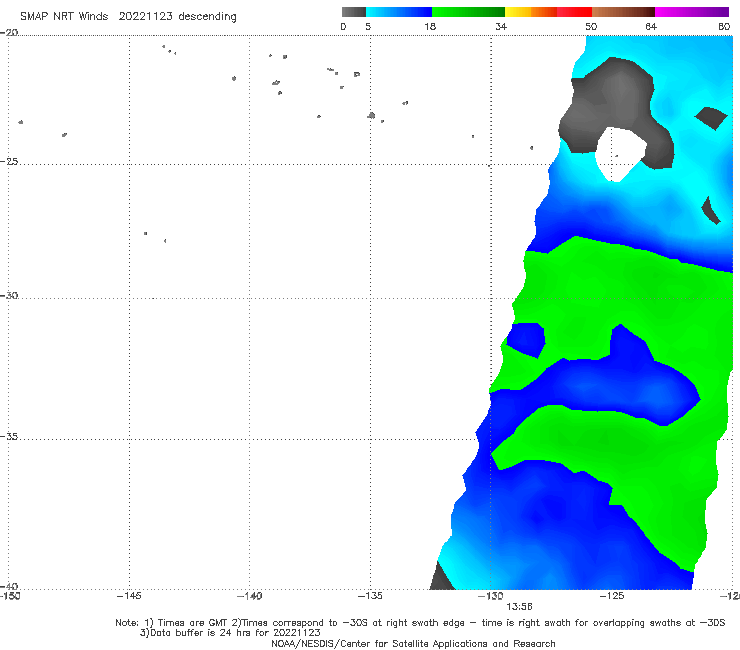This screenshot has height=650, width=740.
Task: Click the swath time label '13:56'
Action: [519, 607]
